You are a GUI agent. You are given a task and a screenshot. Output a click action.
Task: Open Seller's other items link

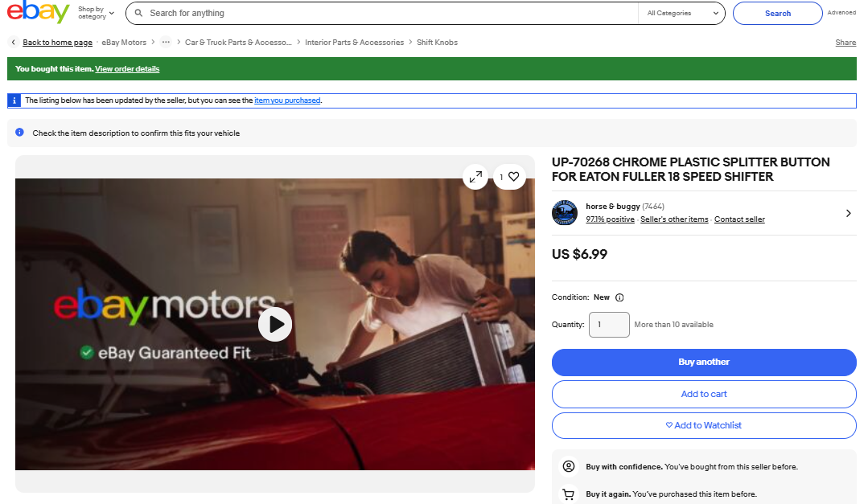[x=674, y=219]
